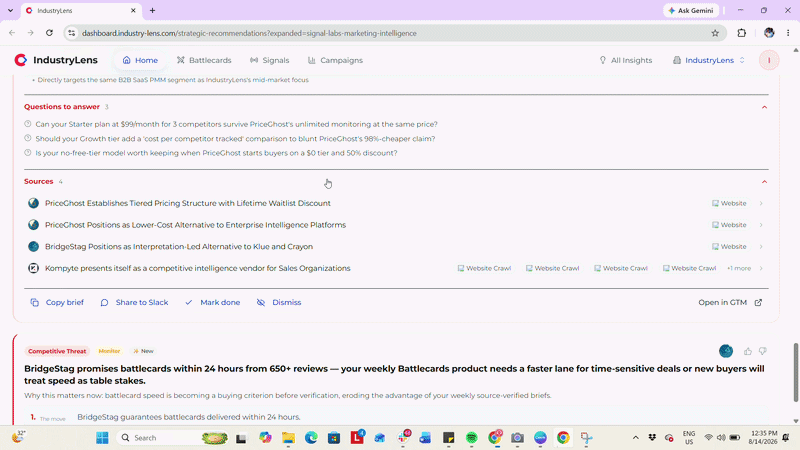This screenshot has height=450, width=800.
Task: Open browser extensions puzzle icon
Action: coord(741,33)
